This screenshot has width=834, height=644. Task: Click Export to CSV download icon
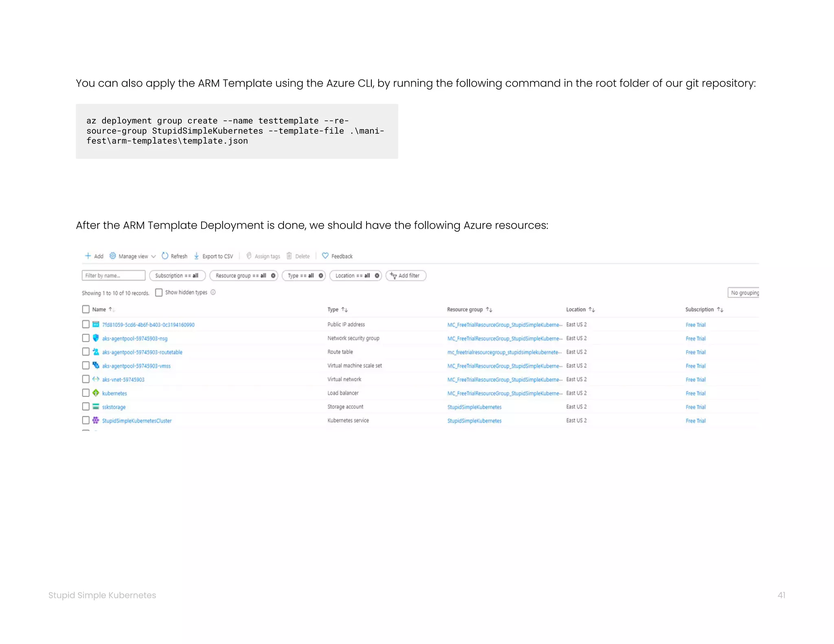[196, 256]
